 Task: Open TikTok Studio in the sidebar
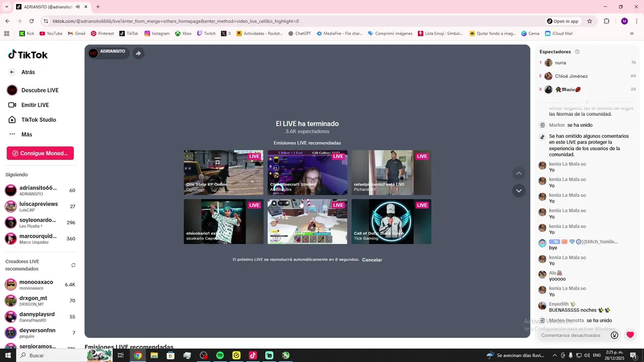click(32, 120)
